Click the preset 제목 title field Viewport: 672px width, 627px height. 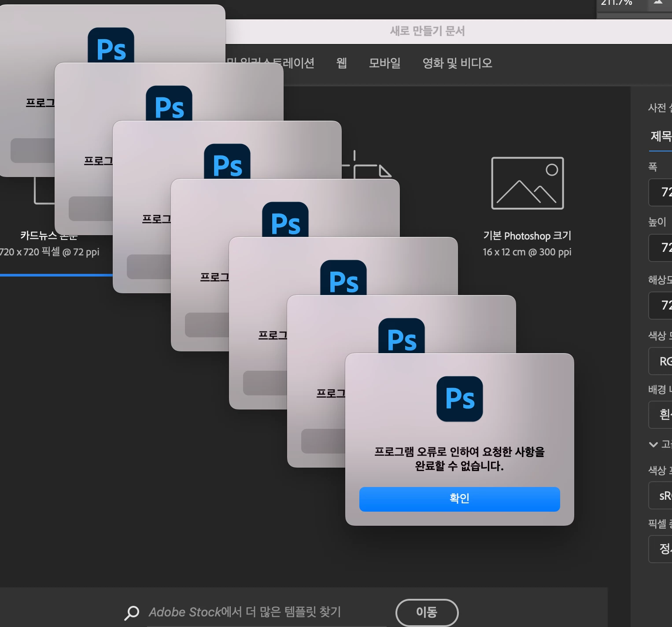tap(661, 136)
